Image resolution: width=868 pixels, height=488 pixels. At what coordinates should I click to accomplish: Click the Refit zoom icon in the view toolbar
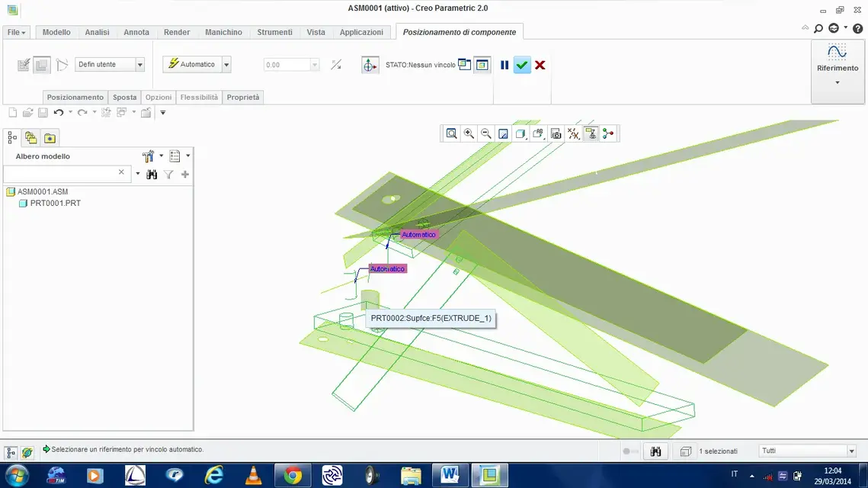click(452, 133)
